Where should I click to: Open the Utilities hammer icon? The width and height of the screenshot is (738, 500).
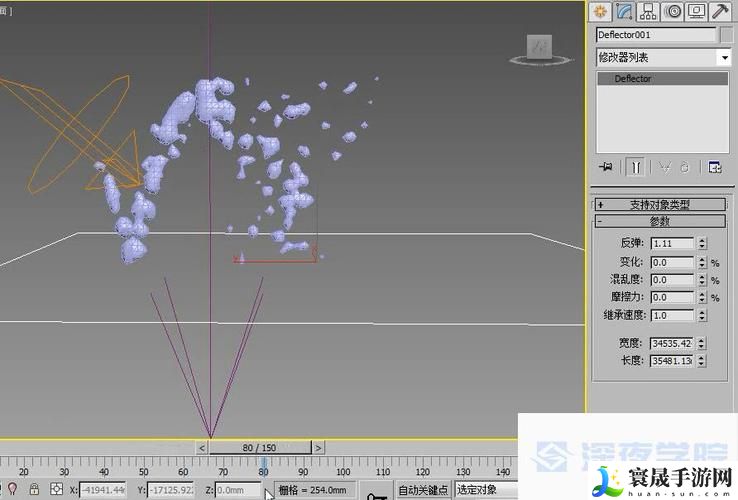click(x=720, y=11)
